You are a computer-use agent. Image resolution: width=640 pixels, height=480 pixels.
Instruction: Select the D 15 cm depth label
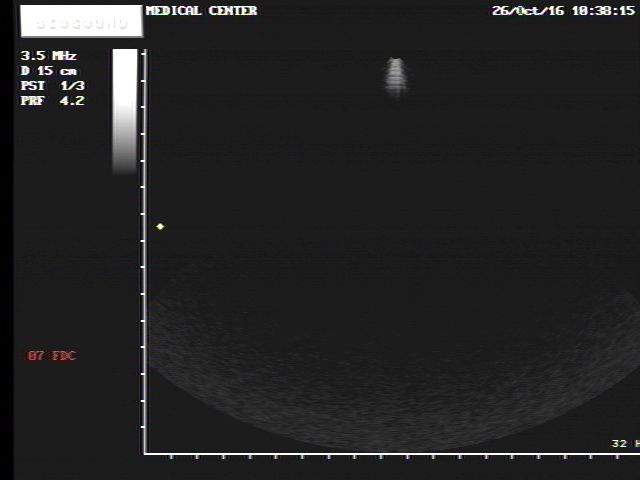click(x=49, y=71)
